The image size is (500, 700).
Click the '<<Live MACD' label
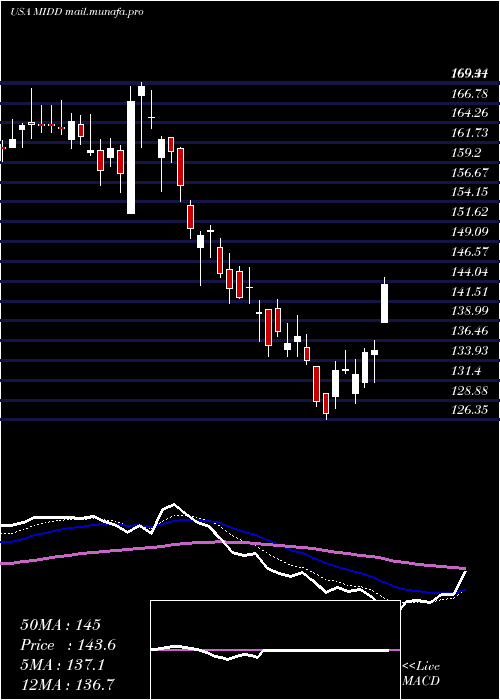(x=421, y=674)
